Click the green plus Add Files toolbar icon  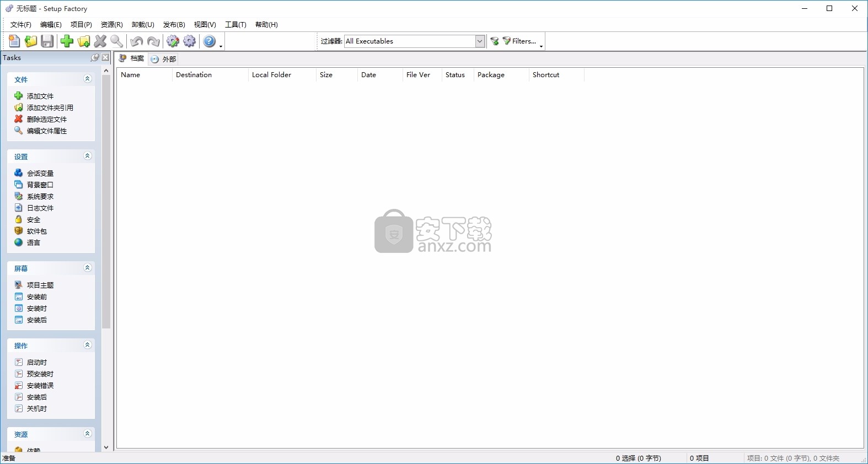coord(67,41)
